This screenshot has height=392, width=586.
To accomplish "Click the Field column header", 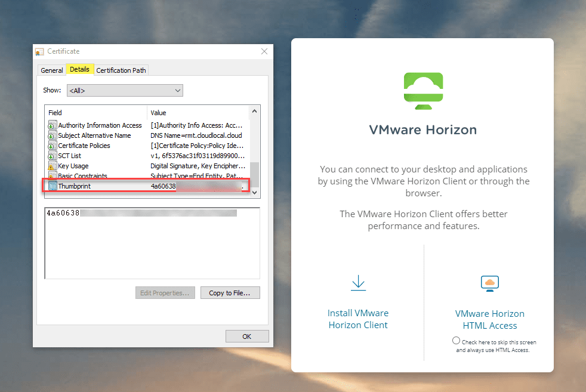I will (x=96, y=113).
